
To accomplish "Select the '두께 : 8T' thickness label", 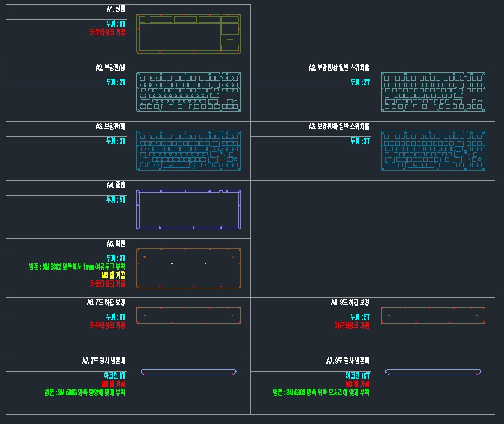I will 116,24.
